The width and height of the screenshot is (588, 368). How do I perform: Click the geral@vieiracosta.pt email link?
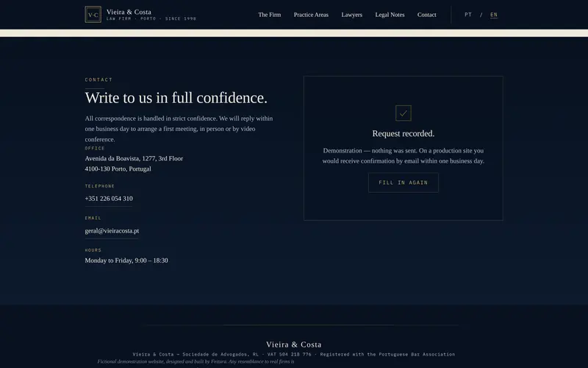112,230
